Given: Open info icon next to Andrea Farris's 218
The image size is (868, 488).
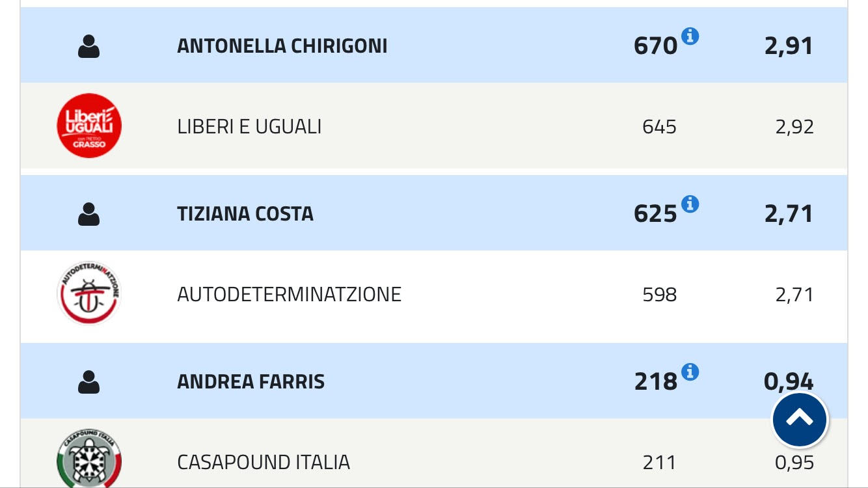Looking at the screenshot, I should tap(690, 372).
